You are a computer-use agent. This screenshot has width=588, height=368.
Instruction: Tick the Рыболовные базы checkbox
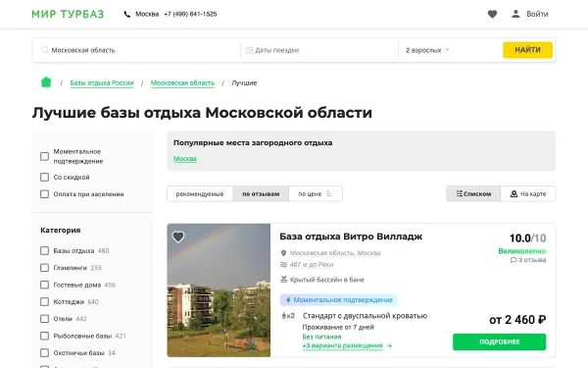[45, 336]
